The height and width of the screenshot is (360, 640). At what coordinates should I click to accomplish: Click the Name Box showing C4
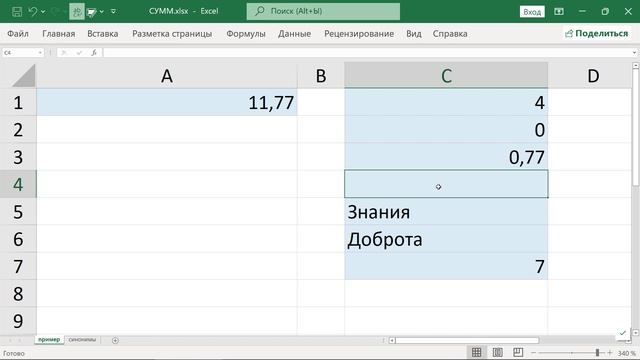(x=19, y=53)
